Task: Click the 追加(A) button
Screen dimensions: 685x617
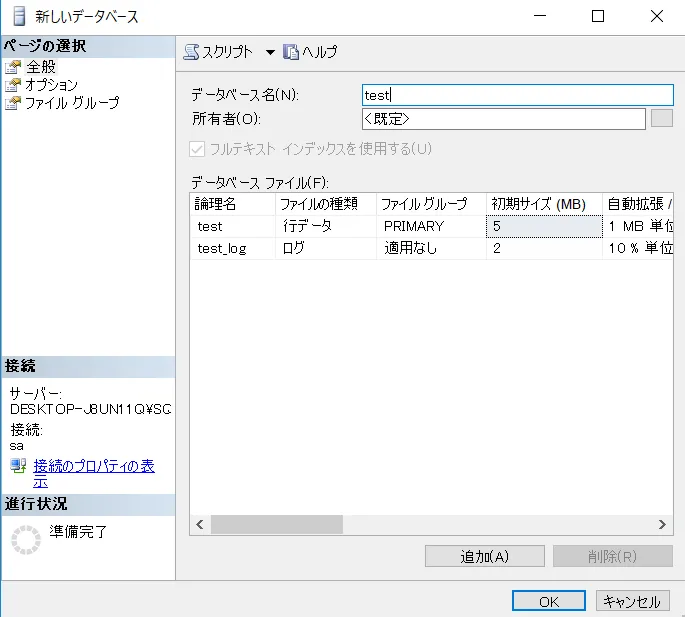Action: tap(485, 556)
